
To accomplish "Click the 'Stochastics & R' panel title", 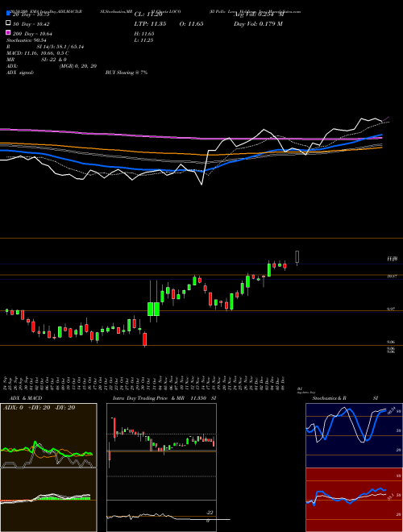I will 329,398.
